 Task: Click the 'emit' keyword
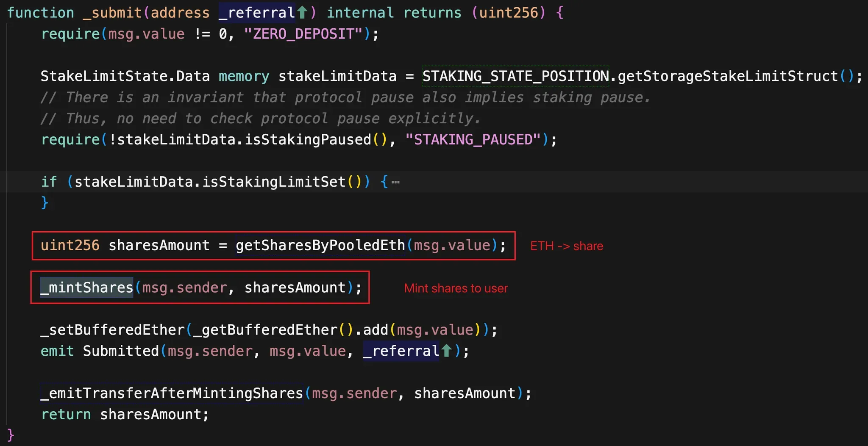[58, 351]
